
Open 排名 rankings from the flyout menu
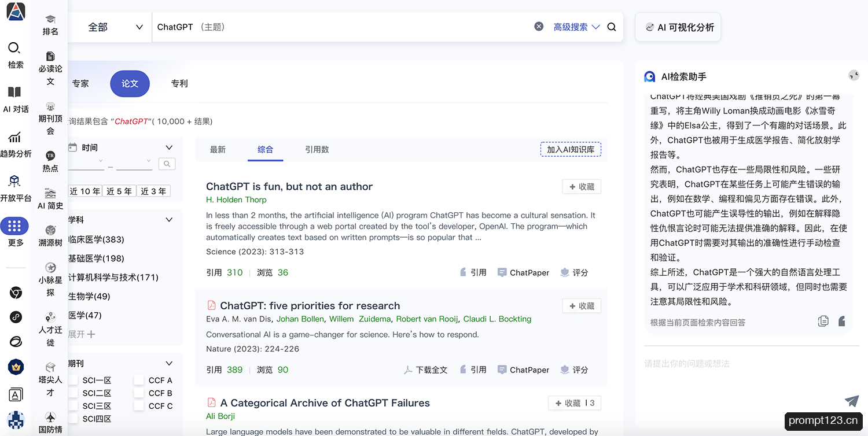point(50,25)
